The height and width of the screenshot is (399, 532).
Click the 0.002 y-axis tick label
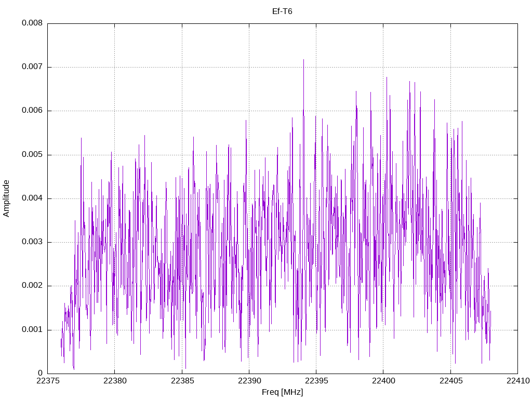32,286
